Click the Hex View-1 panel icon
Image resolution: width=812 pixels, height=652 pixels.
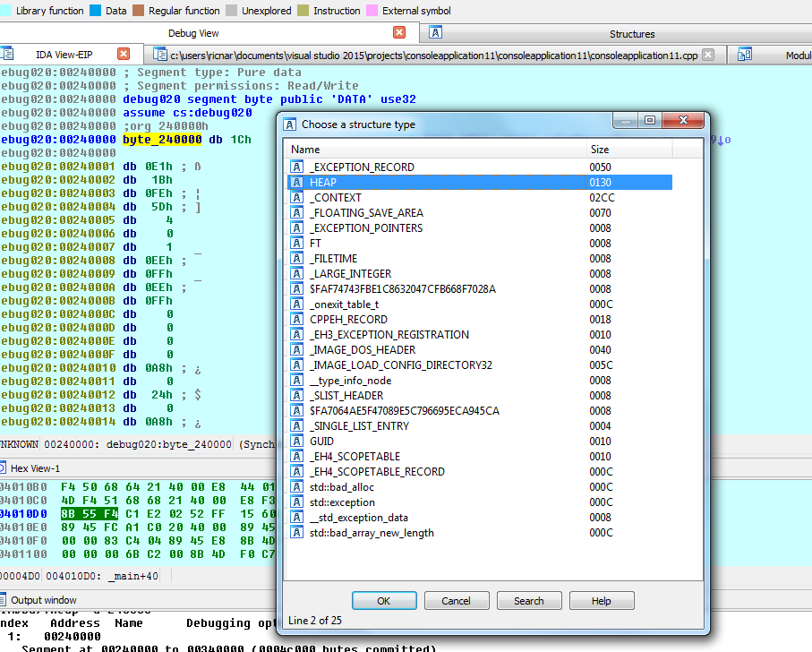(3, 468)
